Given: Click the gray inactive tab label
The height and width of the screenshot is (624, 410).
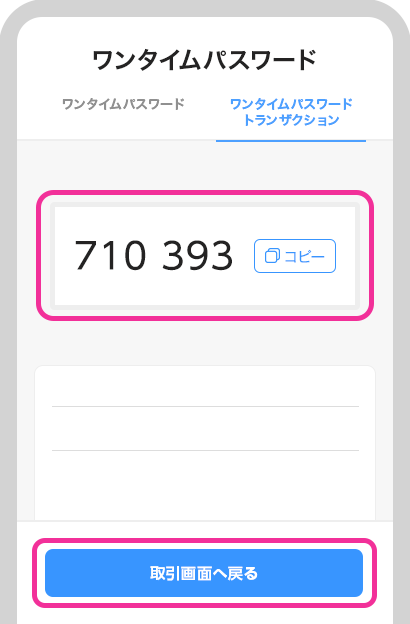Looking at the screenshot, I should tap(123, 104).
